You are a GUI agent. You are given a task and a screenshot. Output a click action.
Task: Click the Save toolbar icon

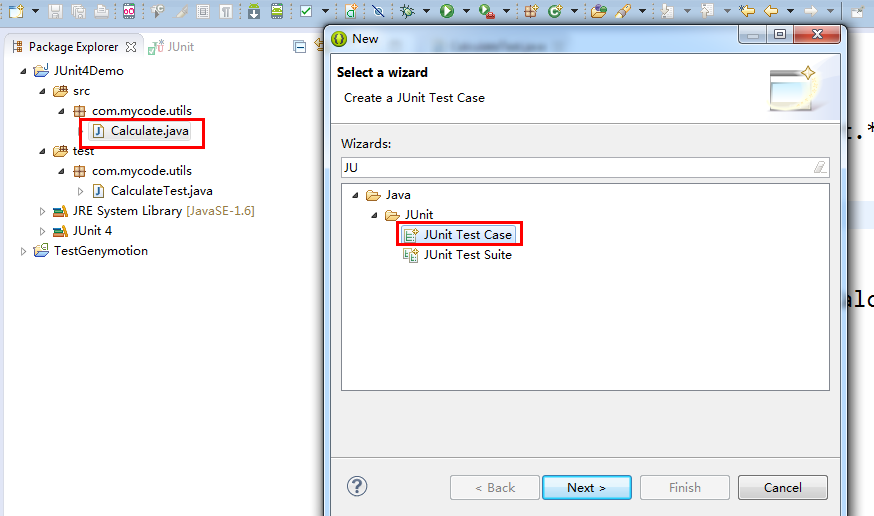(55, 11)
